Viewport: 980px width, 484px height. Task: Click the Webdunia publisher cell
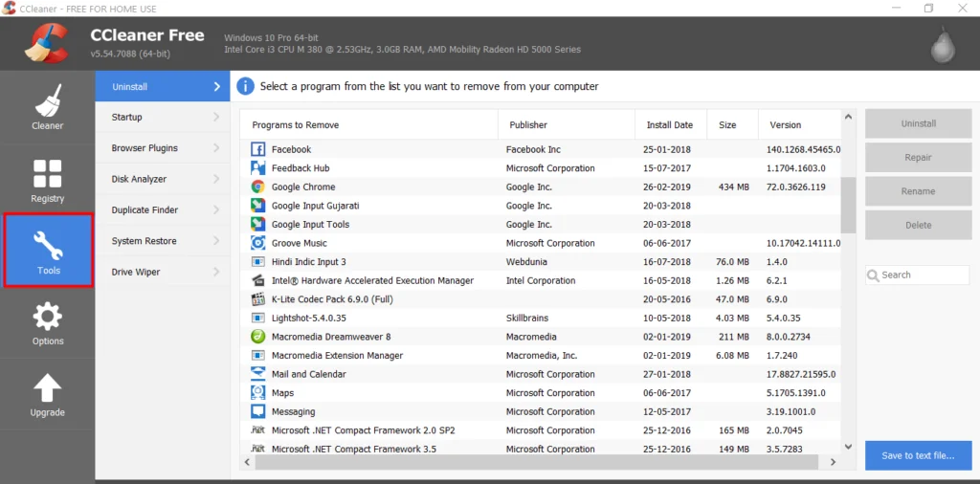coord(526,262)
